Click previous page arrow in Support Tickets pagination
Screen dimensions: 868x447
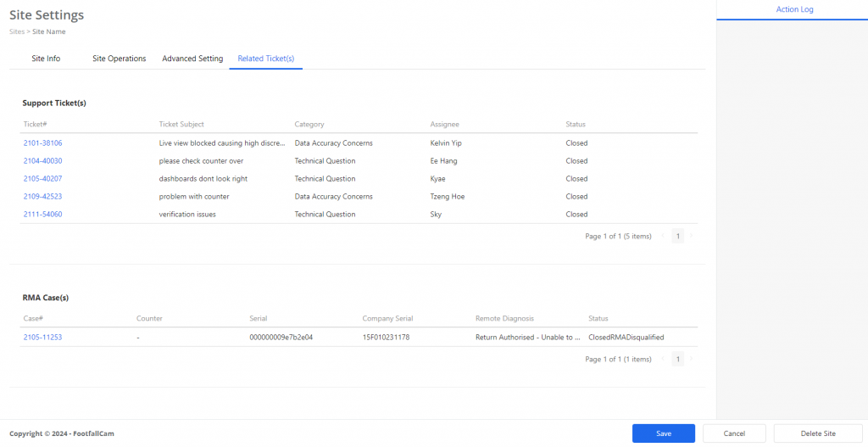tap(663, 236)
